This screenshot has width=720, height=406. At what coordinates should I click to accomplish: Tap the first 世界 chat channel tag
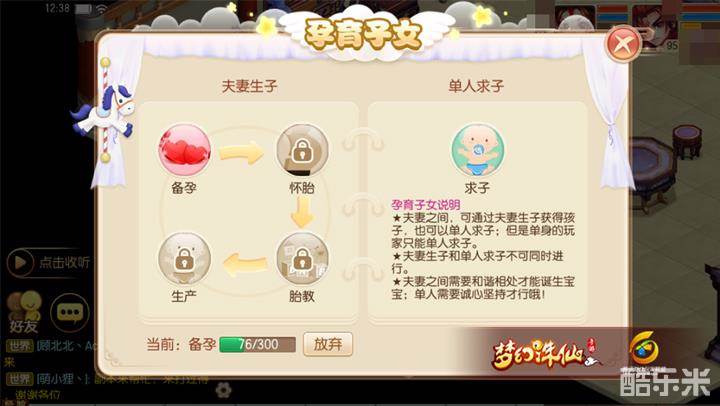(19, 345)
